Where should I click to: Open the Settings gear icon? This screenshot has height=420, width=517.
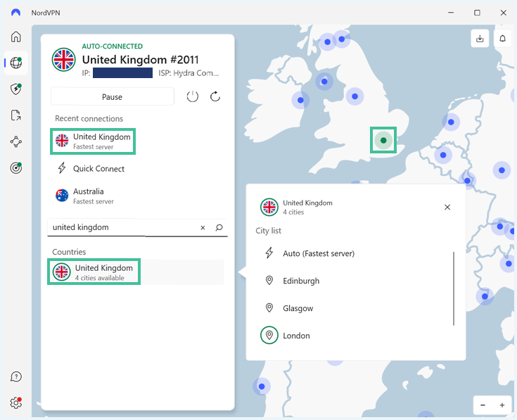tap(15, 402)
